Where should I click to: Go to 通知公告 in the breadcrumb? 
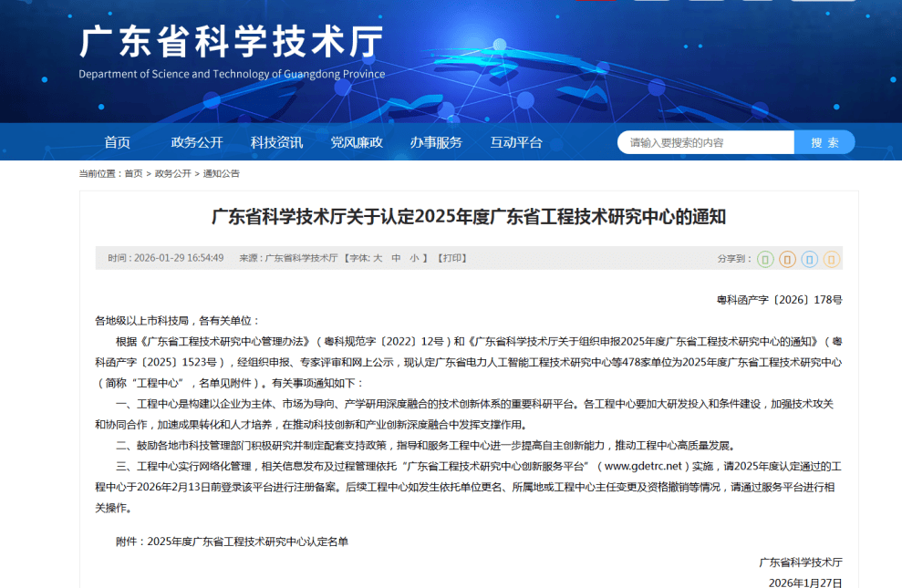[x=221, y=173]
